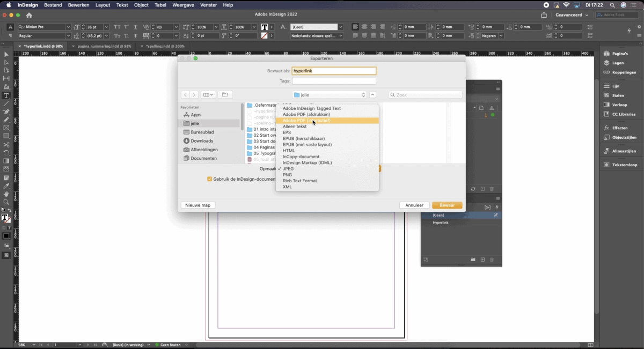Click the Bewaar button
The height and width of the screenshot is (349, 644).
(447, 205)
